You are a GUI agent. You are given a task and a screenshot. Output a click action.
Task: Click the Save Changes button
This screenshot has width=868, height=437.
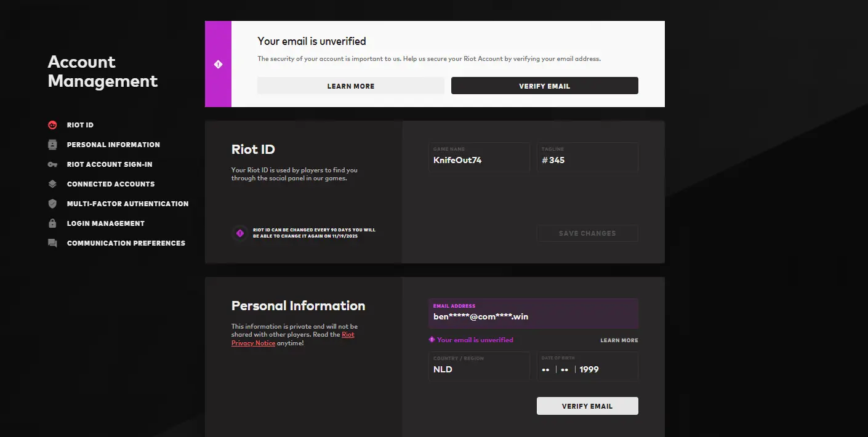pyautogui.click(x=587, y=233)
